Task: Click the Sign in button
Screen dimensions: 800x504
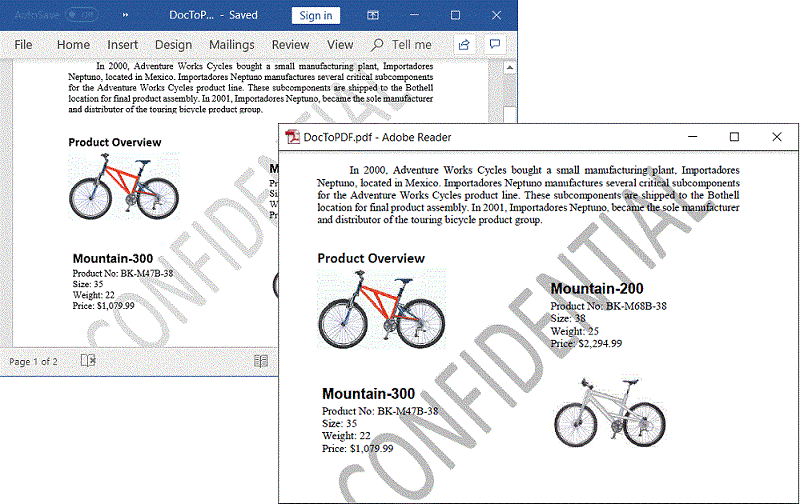Action: point(316,15)
